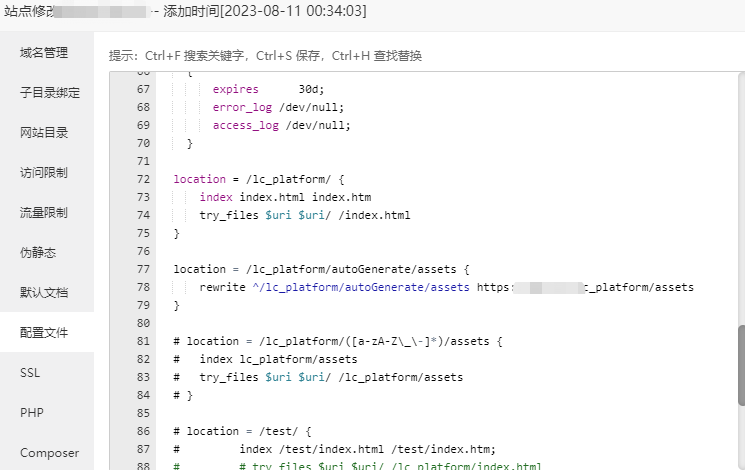Click line number 77 in gutter
Viewport: 745px width, 470px height.
click(143, 269)
